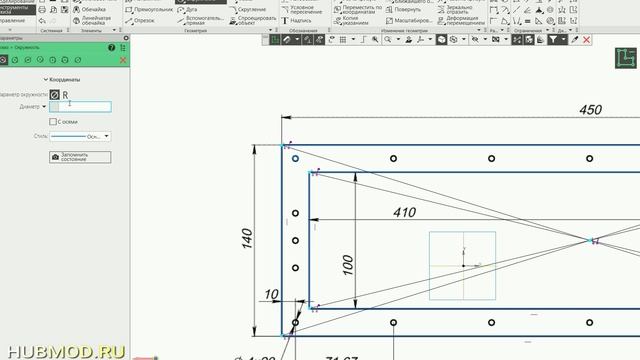
Task: Click the 10 dimension value
Action: click(x=271, y=294)
